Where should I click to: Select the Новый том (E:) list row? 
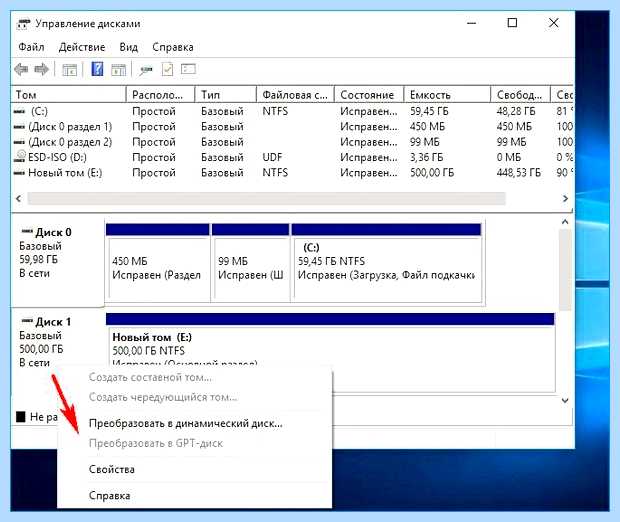coord(293,173)
